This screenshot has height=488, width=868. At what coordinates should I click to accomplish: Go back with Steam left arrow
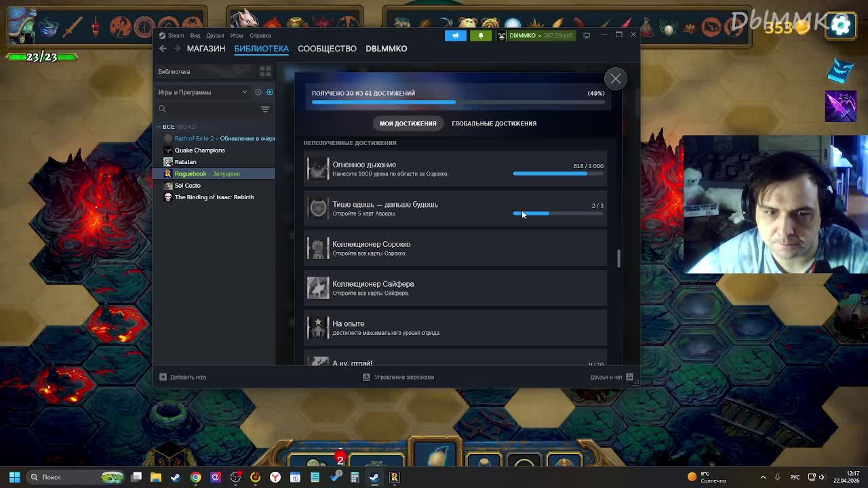coord(163,48)
